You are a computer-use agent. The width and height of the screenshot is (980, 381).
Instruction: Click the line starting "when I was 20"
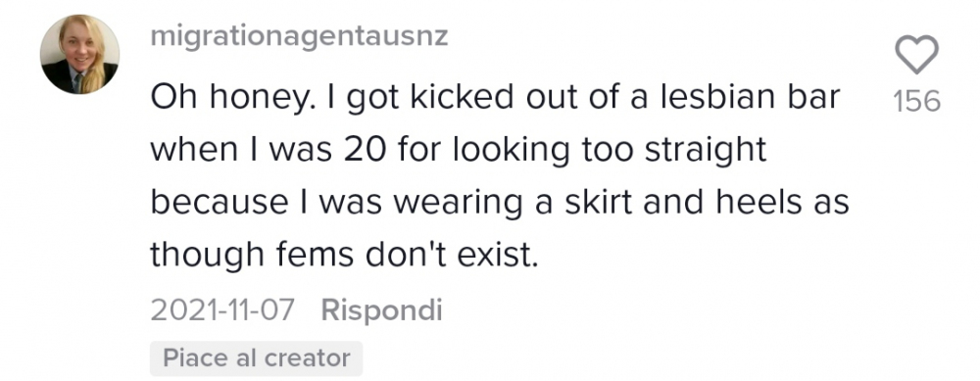click(x=458, y=152)
